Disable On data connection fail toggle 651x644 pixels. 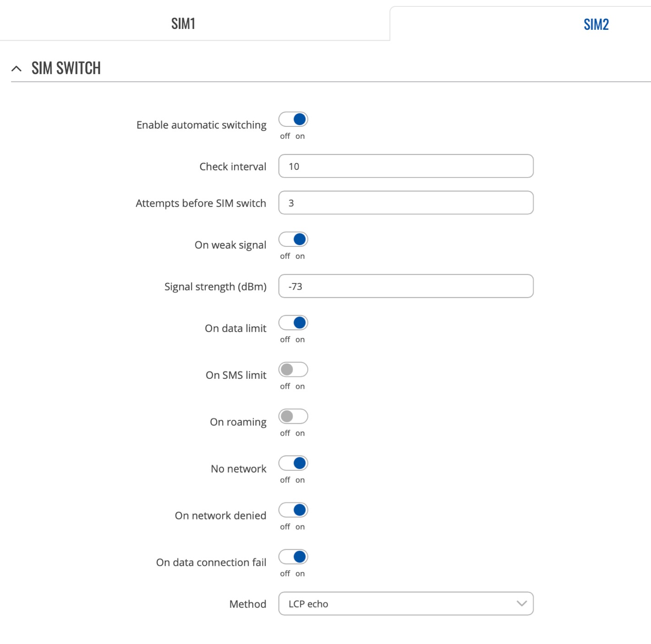293,557
